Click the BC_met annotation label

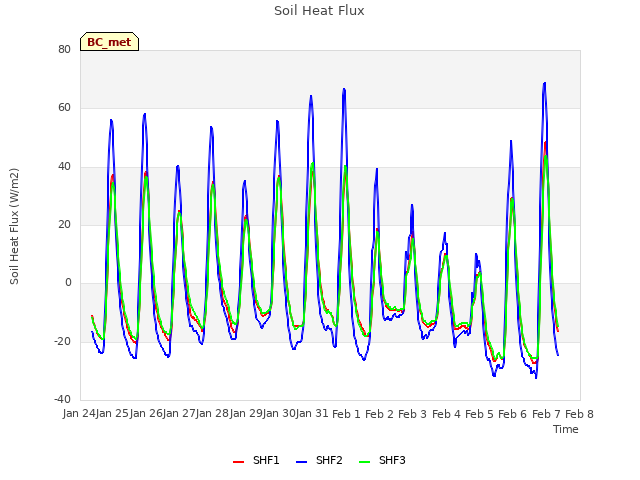click(x=109, y=42)
